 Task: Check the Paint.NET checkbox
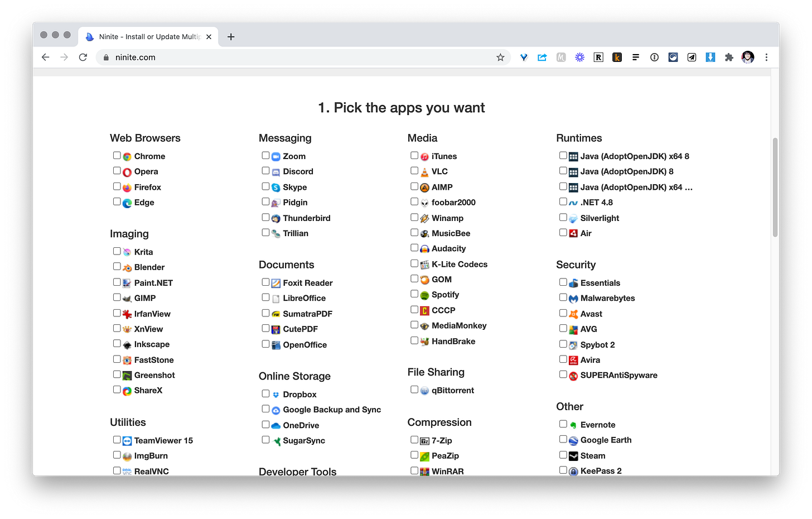117,282
